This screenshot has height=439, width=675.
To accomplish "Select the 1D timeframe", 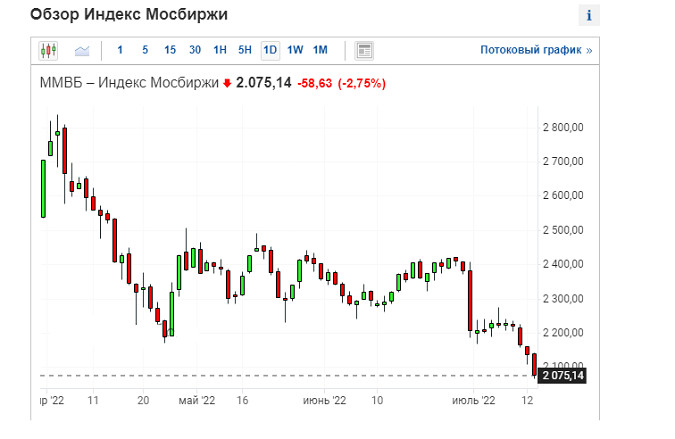I will [x=270, y=50].
